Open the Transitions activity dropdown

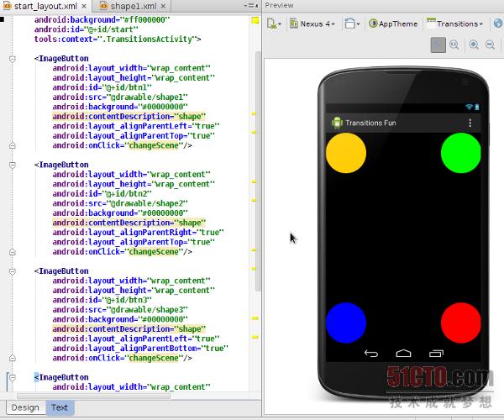(x=454, y=24)
